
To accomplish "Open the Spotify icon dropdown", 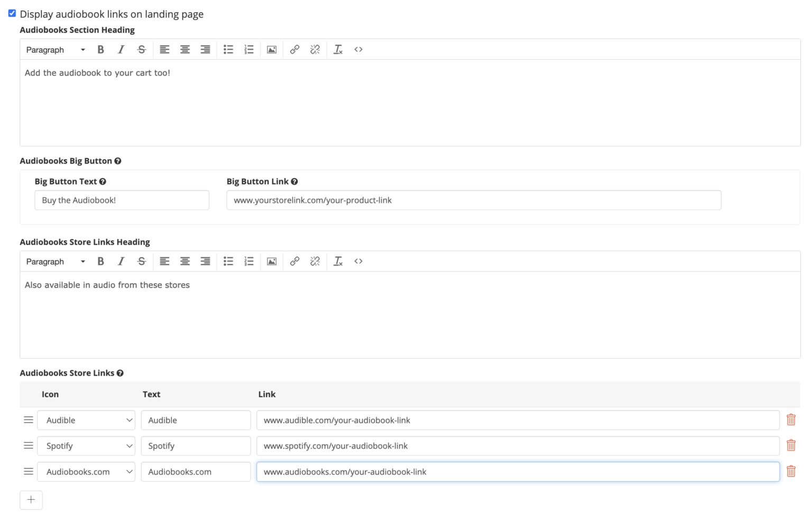I will click(x=86, y=446).
